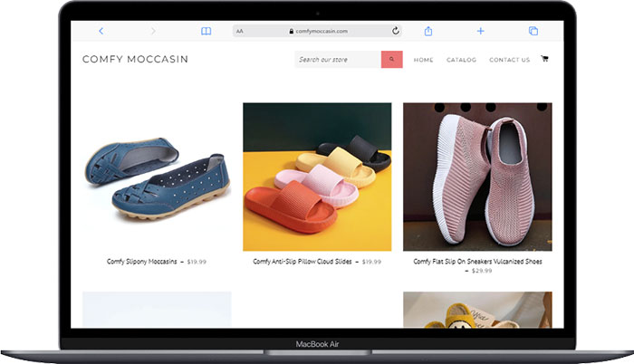634x364 pixels.
Task: Tap the AA reader text size button
Action: coord(240,31)
